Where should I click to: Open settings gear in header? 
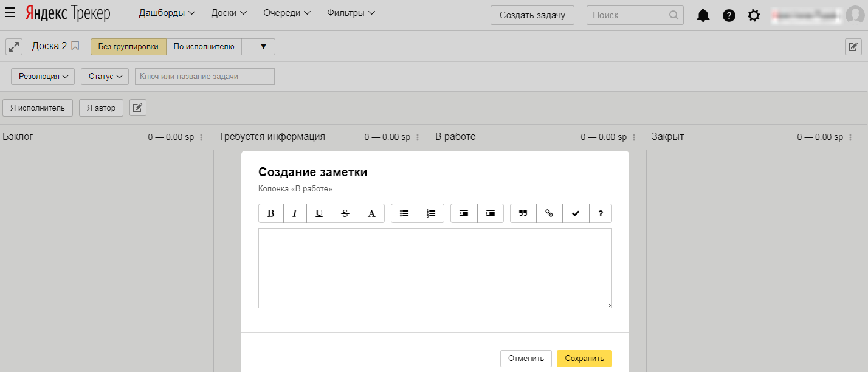tap(754, 16)
